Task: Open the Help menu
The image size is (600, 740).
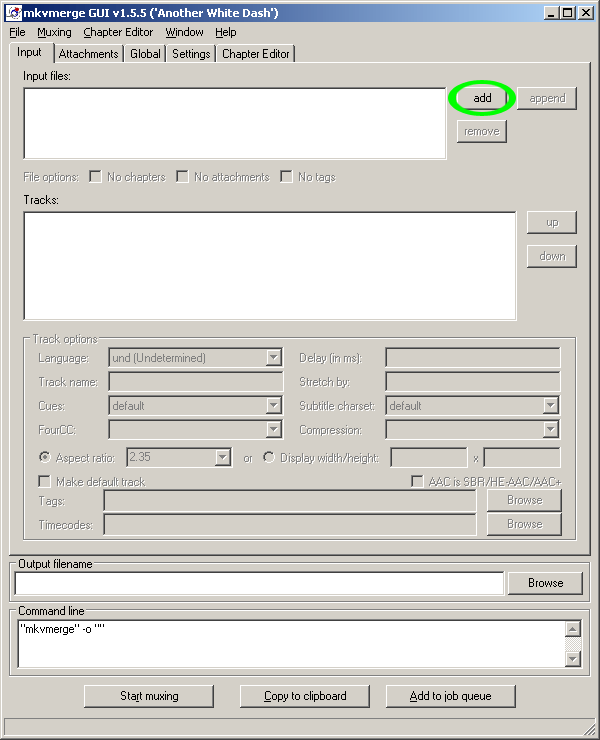Action: 226,33
